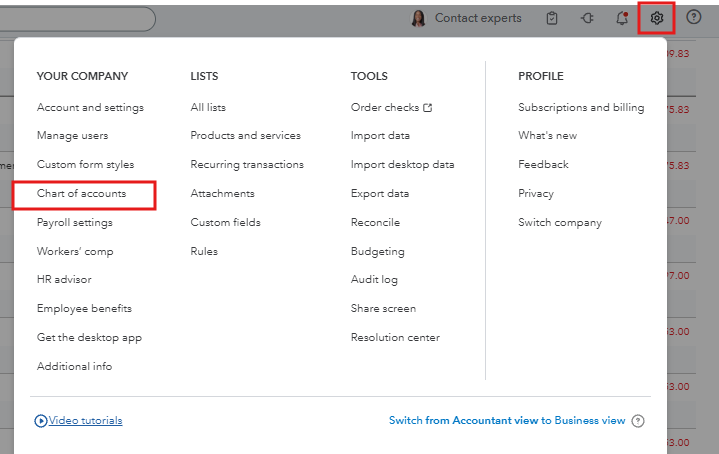Click Contact experts text
The height and width of the screenshot is (454, 719).
pos(478,18)
